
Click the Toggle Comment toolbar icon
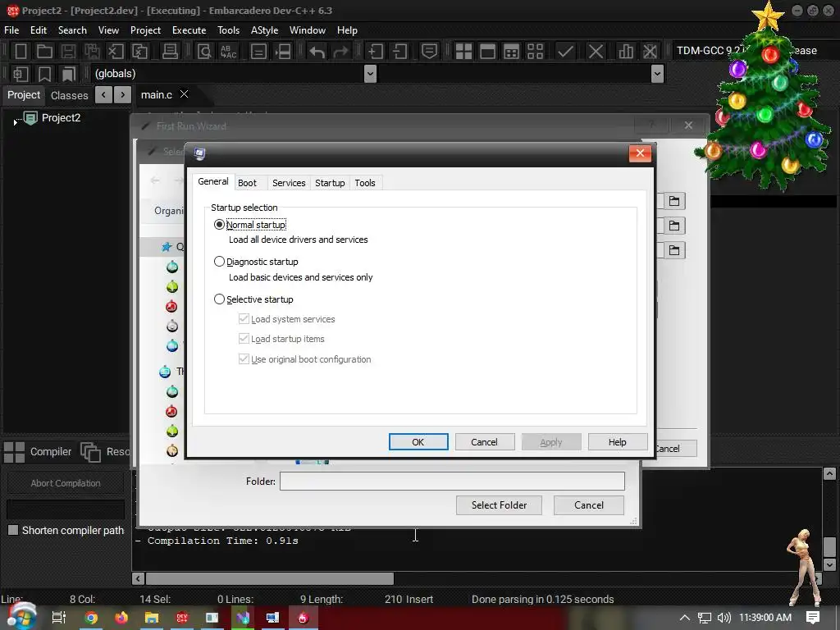[x=429, y=52]
